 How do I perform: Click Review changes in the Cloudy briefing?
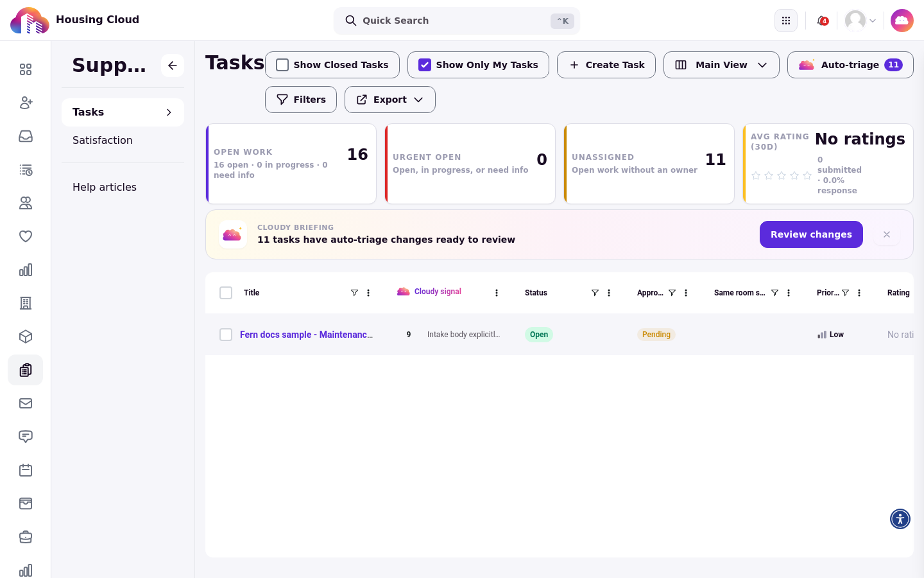click(x=811, y=234)
